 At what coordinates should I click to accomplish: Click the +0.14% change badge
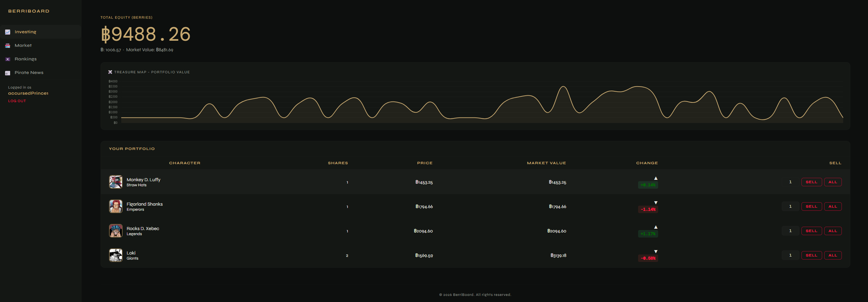tap(648, 185)
